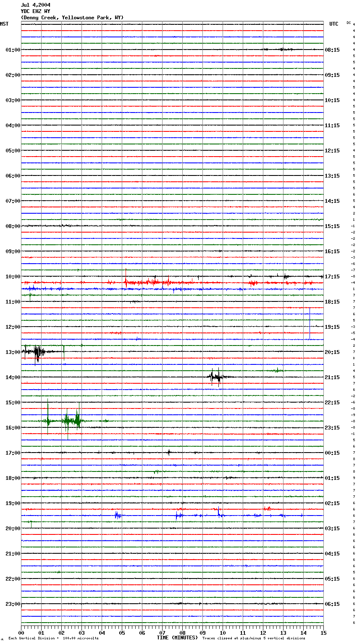Click the 'Each Vertical Division = 100.00 microvolts' note
The image size is (357, 644).
point(53,638)
